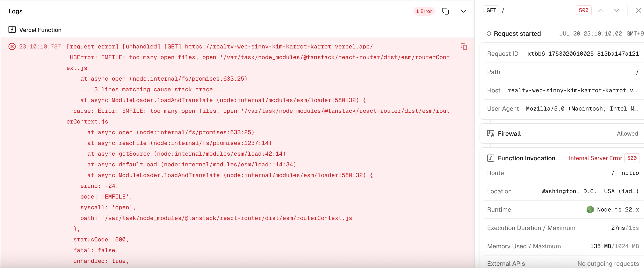Screen dimensions: 644x268
Task: Click the JUL 20 23:10:10.02 request timestamp
Action: [x=591, y=33]
